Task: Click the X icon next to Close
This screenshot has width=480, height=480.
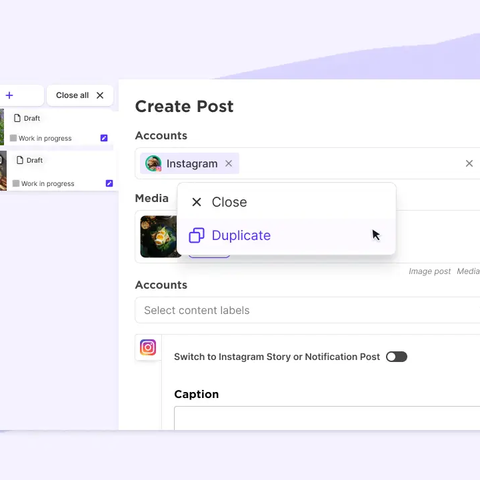Action: pos(197,202)
